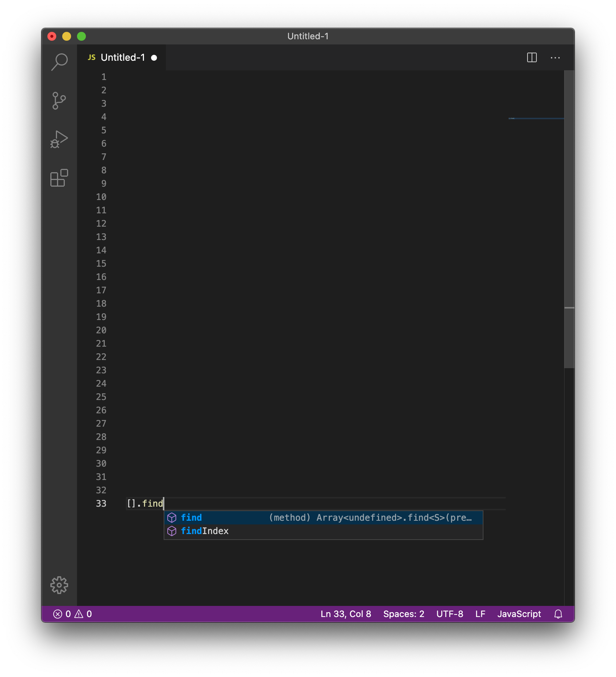Change the JavaScript language mode
616x677 pixels.
pos(519,614)
